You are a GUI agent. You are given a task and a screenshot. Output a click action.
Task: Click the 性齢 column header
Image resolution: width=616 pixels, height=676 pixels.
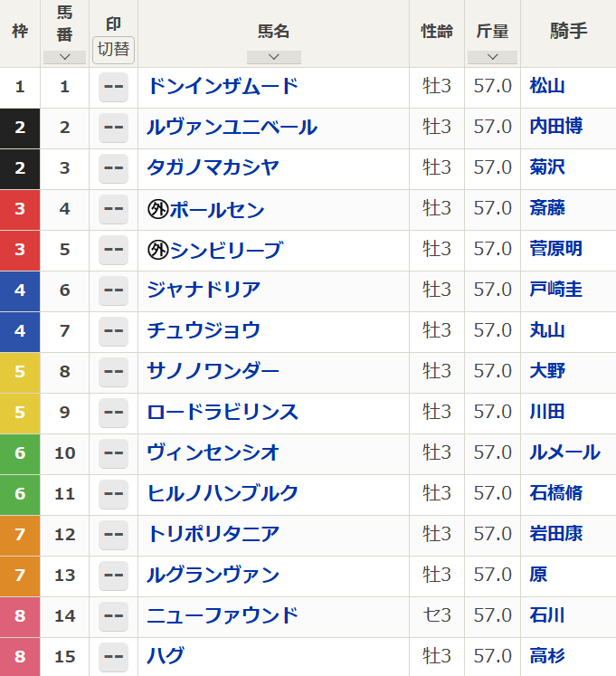pos(437,32)
